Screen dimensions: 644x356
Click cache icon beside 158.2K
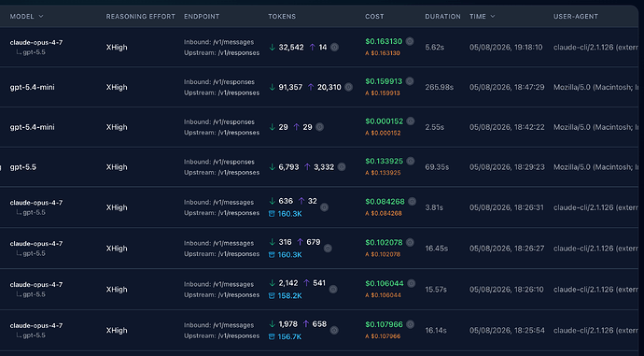[x=272, y=295]
